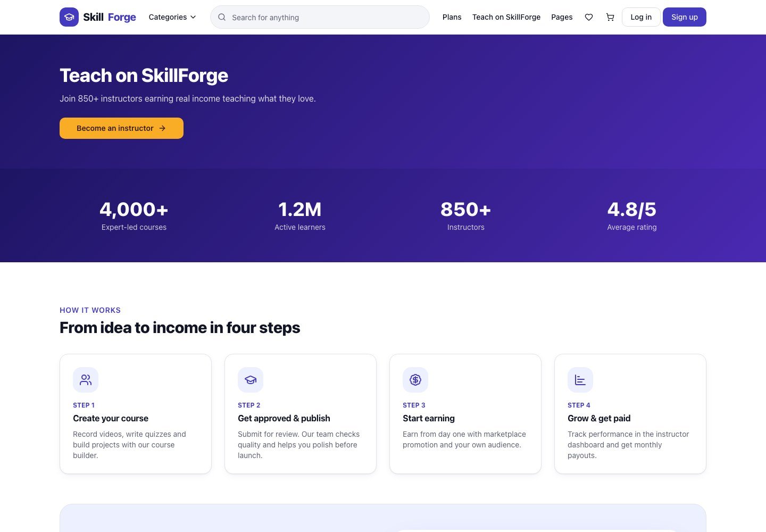Click the users icon in Step 1 card
Viewport: 766px width, 532px height.
click(x=86, y=380)
